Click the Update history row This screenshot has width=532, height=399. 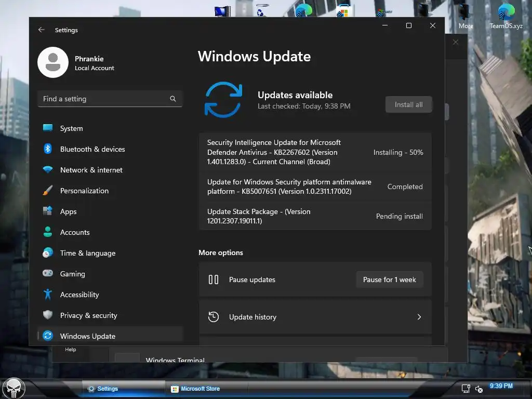tap(315, 317)
